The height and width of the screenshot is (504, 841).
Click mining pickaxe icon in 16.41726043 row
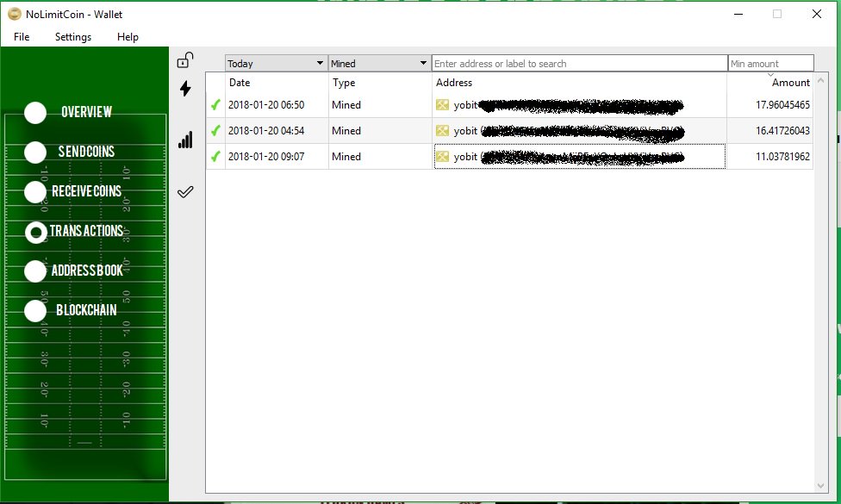pyautogui.click(x=442, y=131)
